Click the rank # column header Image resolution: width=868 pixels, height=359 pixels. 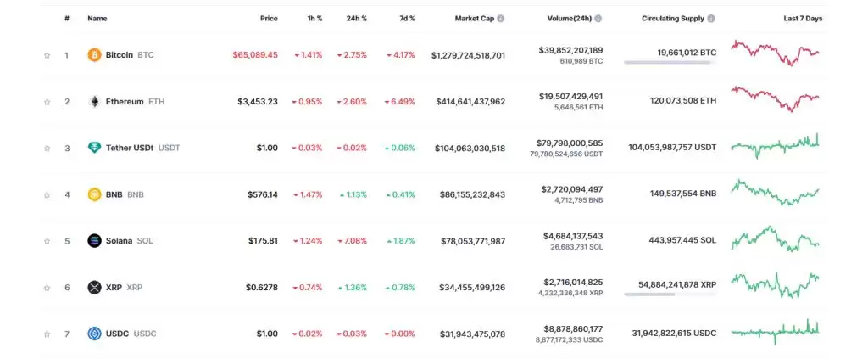[67, 18]
